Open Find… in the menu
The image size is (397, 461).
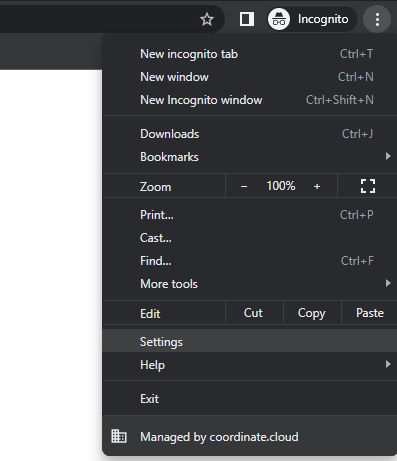click(x=250, y=261)
